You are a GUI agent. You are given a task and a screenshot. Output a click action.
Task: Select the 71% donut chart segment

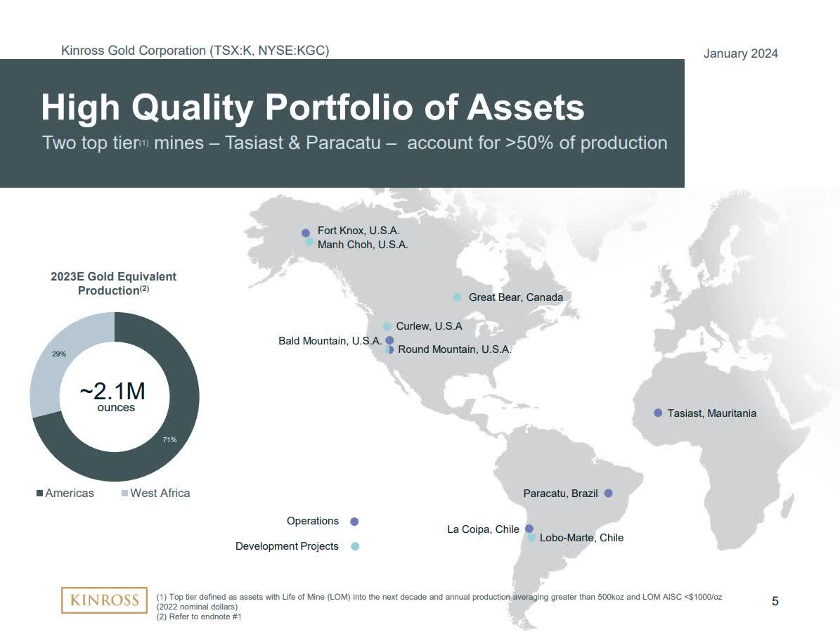pyautogui.click(x=172, y=436)
